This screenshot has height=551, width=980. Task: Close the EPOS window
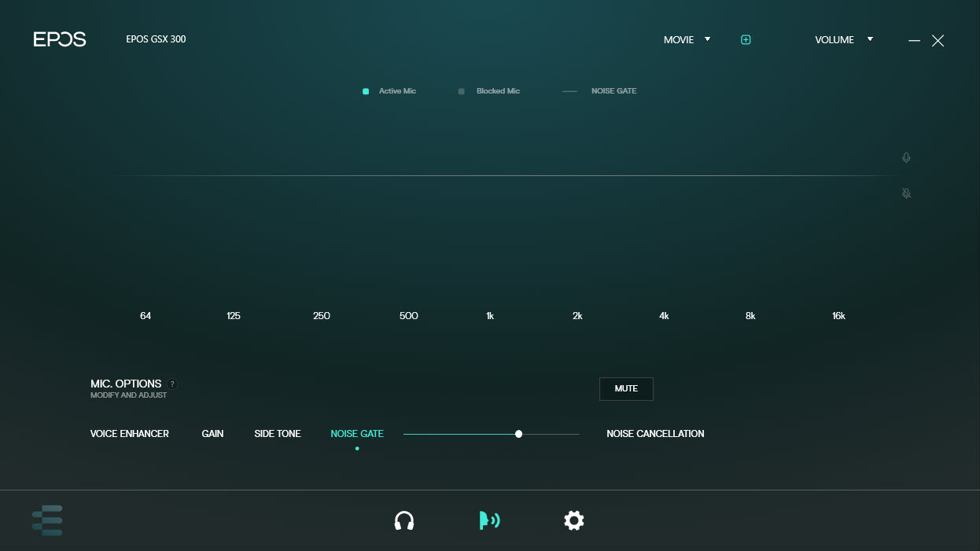pos(938,40)
